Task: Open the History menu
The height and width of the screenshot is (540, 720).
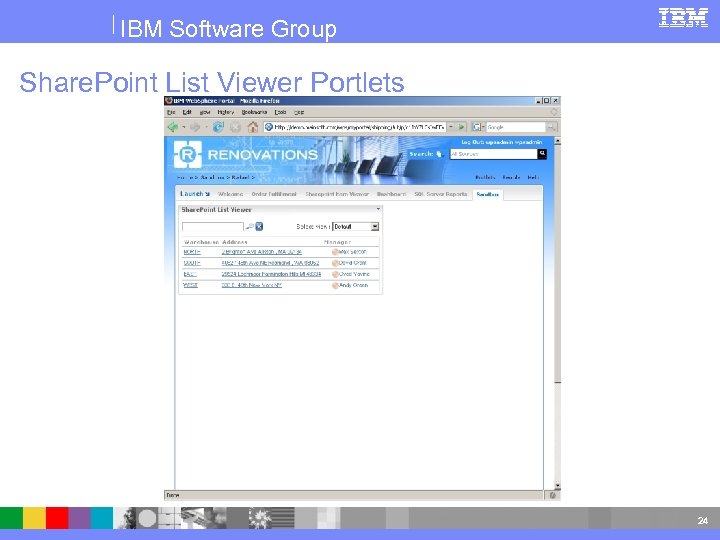Action: point(225,112)
